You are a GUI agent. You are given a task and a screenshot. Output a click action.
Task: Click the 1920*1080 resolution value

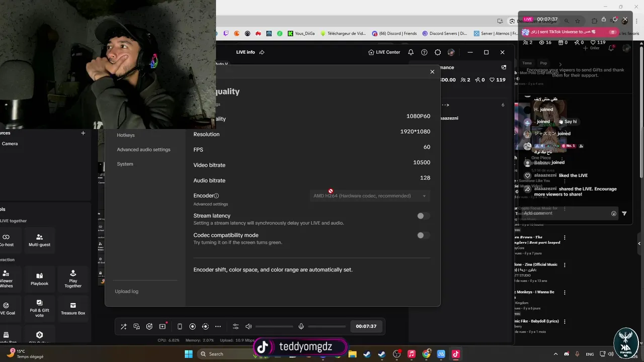coord(415,131)
